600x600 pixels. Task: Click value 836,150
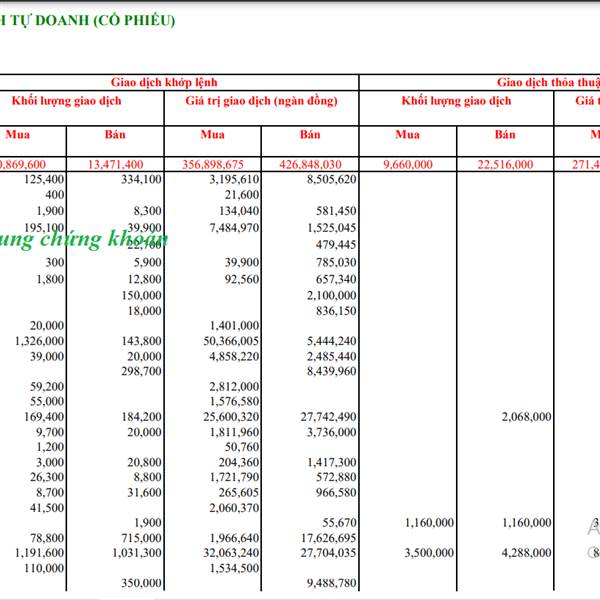point(336,311)
